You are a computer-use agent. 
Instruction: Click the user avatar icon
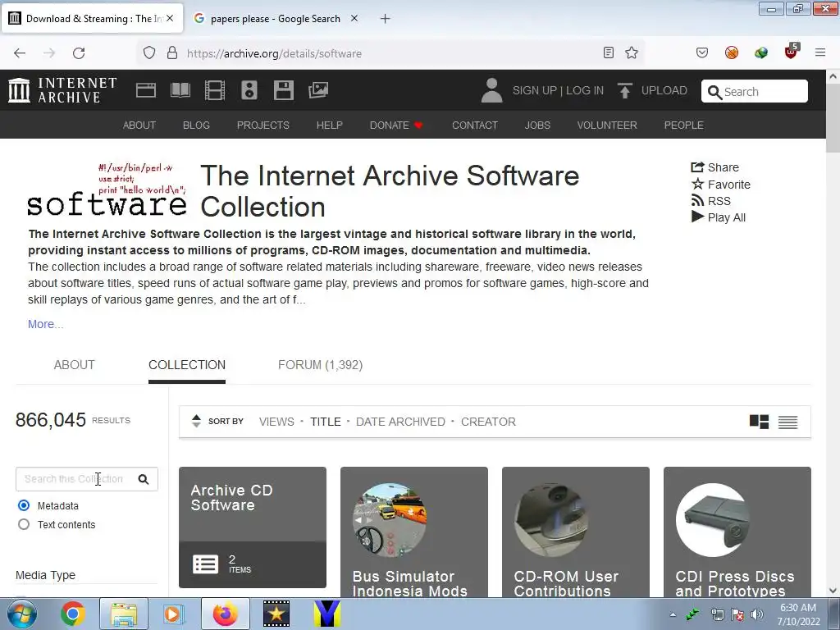[x=491, y=90]
